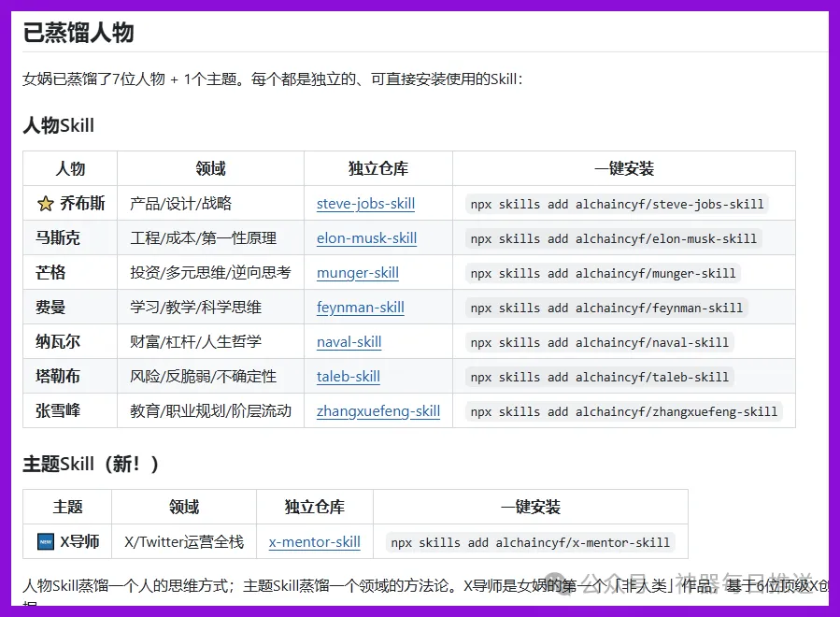Select the elon-musk-skill install command
The width and height of the screenshot is (840, 617).
tap(613, 238)
